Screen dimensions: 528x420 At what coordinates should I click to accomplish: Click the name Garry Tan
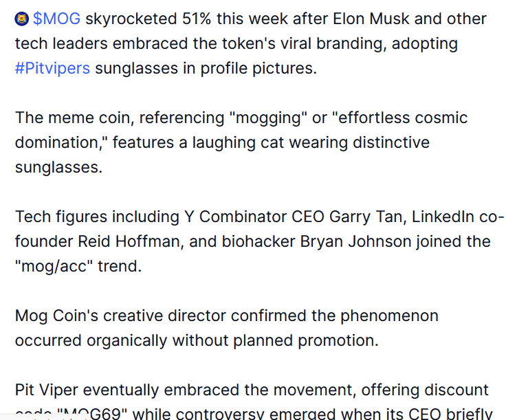pyautogui.click(x=365, y=217)
